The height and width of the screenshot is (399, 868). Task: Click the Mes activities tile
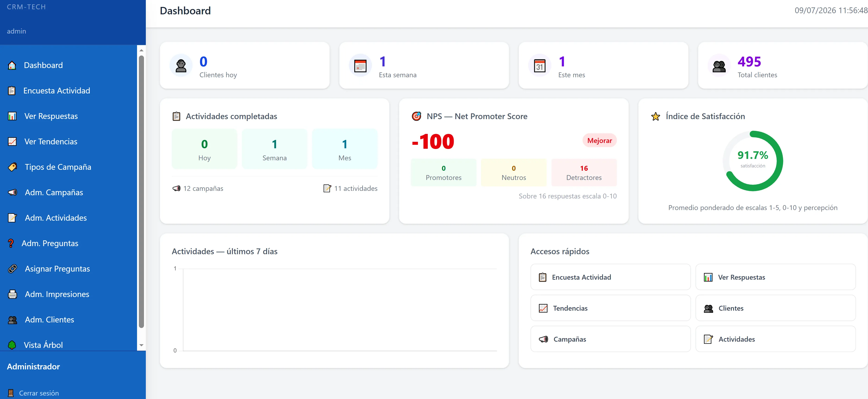pos(344,149)
